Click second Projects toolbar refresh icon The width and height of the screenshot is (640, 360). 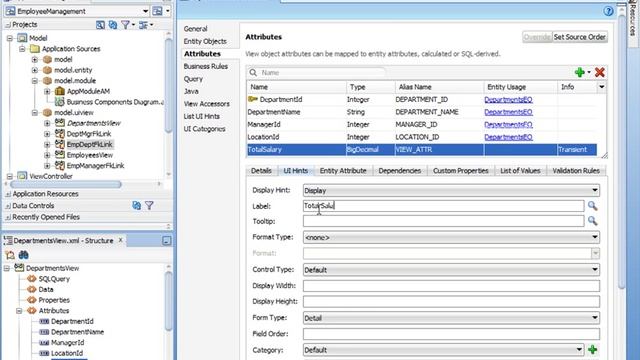113,25
